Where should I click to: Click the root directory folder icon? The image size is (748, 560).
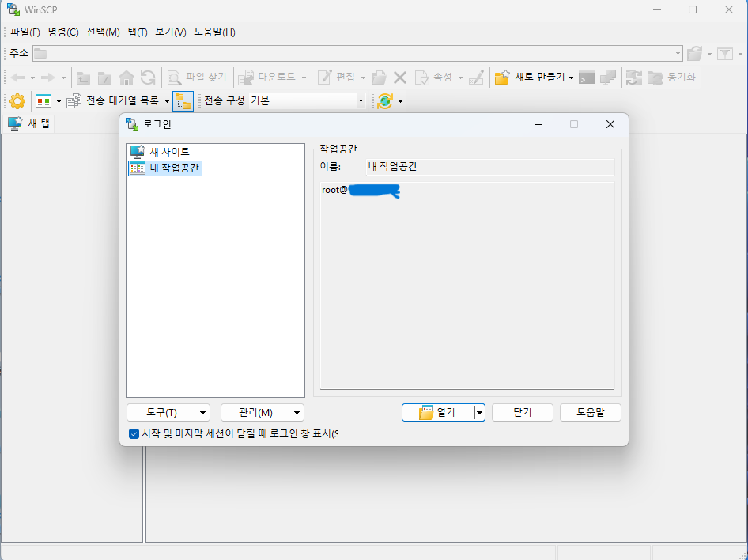pos(105,78)
